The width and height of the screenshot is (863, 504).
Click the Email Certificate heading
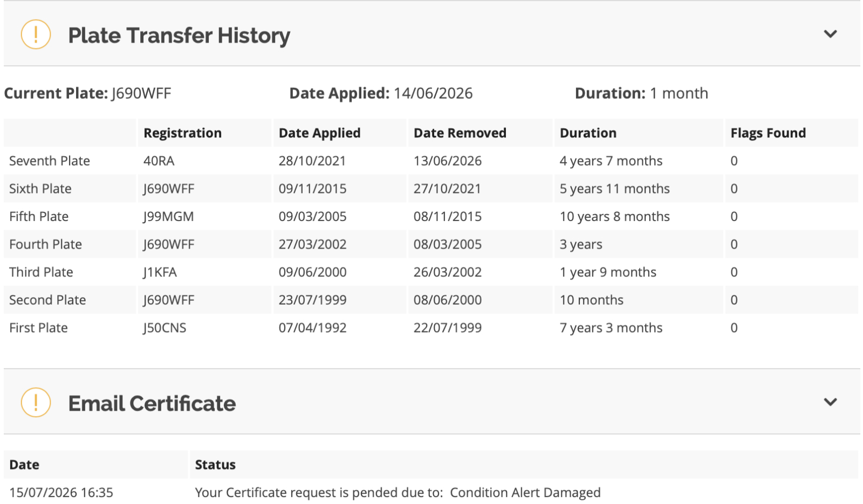click(152, 403)
